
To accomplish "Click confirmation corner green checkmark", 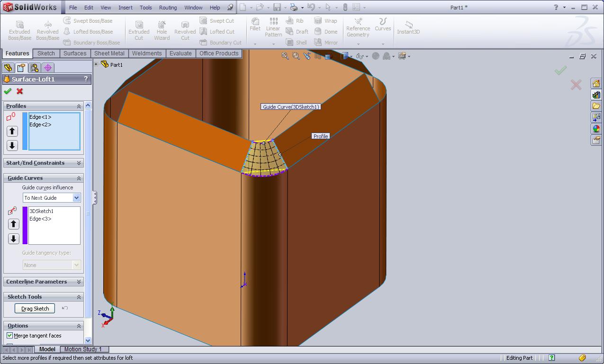I will point(560,71).
